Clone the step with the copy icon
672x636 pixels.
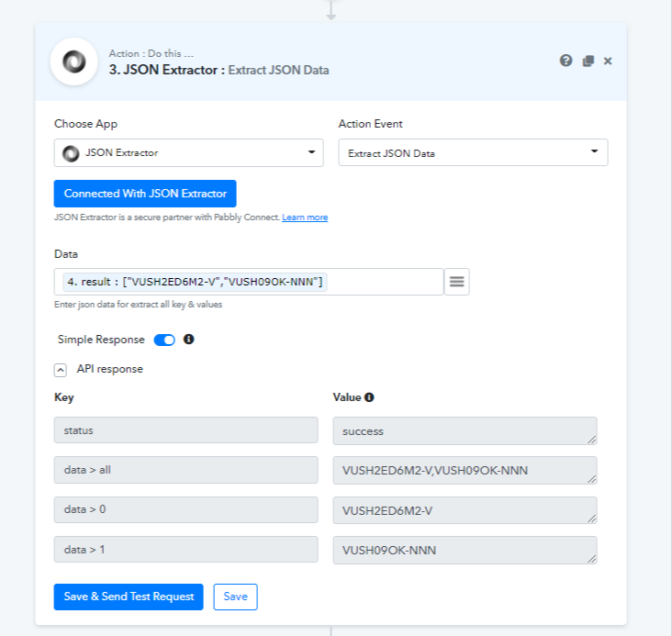click(588, 61)
